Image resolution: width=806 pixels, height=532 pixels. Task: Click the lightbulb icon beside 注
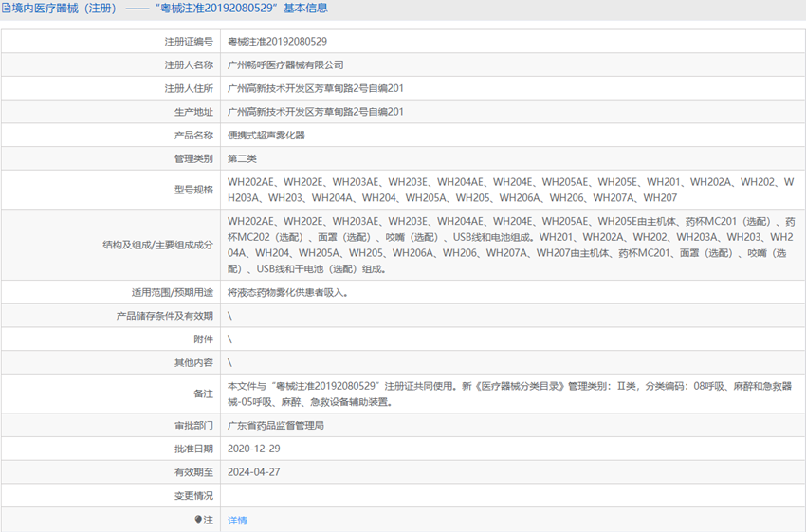tap(198, 520)
